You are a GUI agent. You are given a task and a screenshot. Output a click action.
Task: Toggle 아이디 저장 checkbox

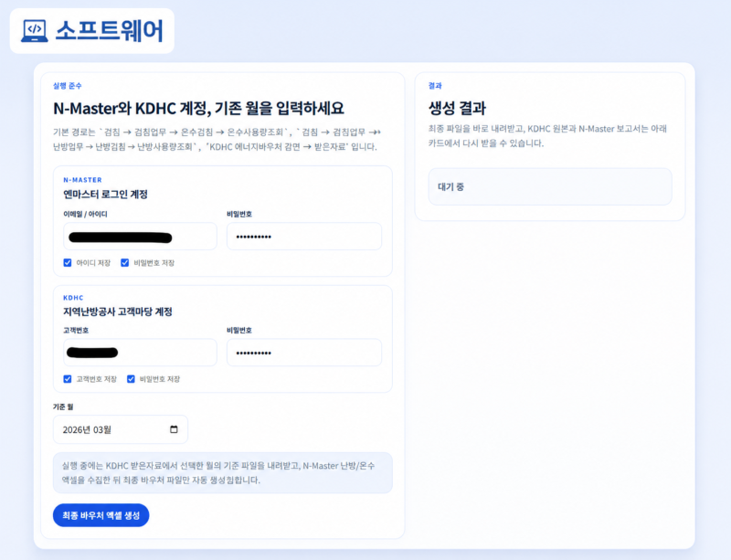coord(68,262)
